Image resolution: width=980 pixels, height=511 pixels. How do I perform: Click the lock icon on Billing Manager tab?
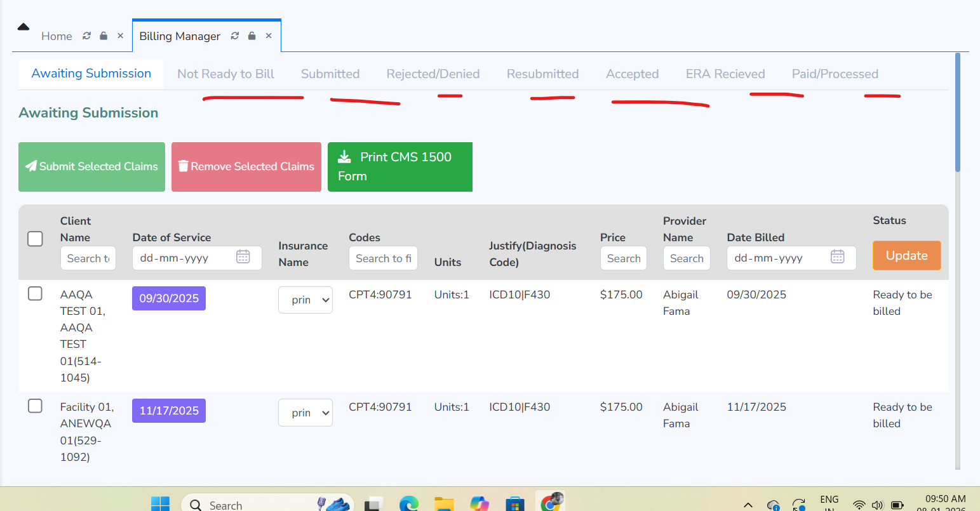coord(252,36)
